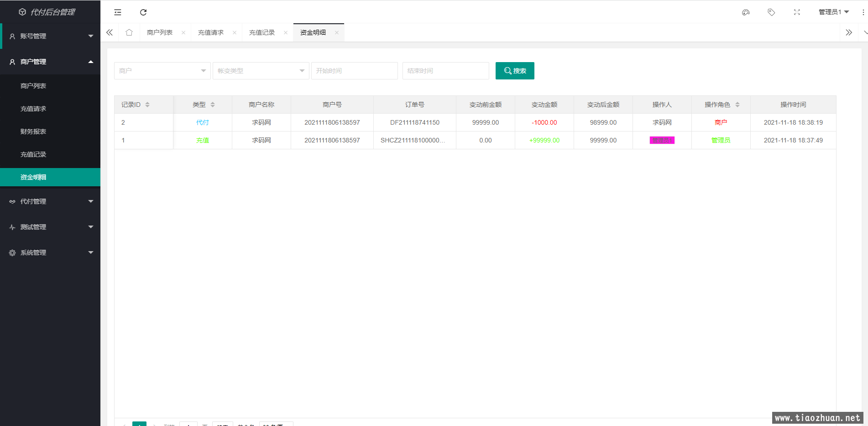Open the theme palette icon
This screenshot has width=868, height=426.
[746, 12]
